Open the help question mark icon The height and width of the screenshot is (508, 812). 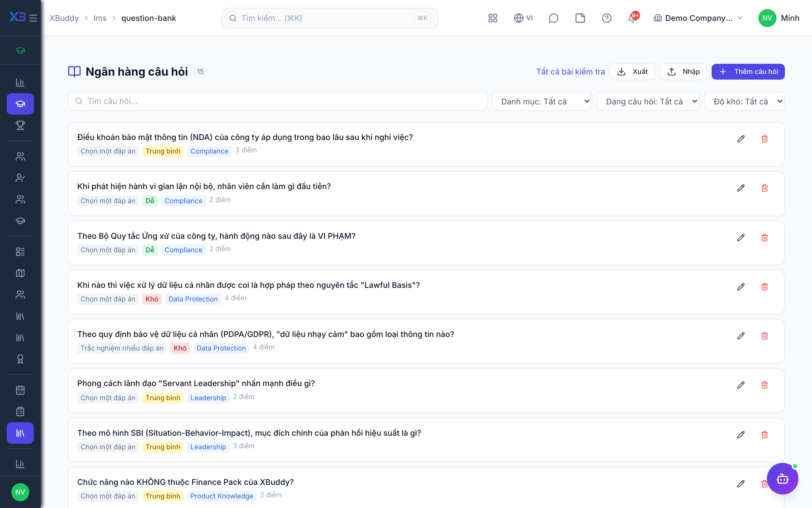tap(606, 18)
